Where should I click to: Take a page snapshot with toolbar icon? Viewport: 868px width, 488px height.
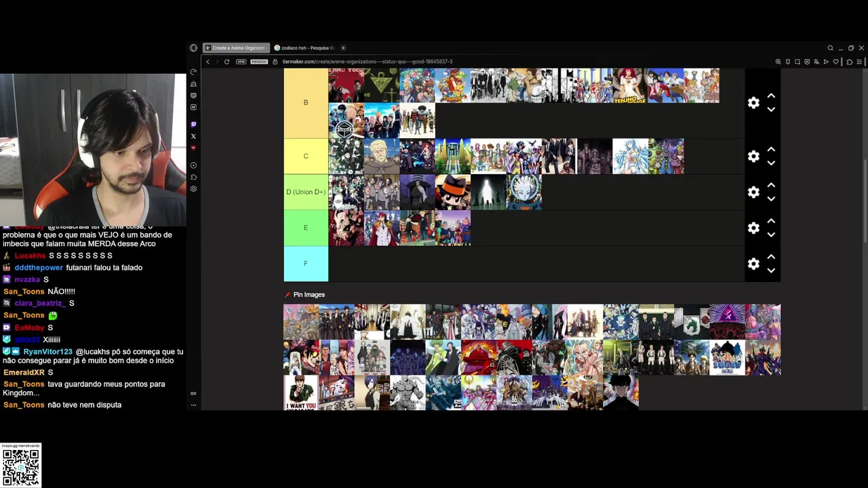coord(797,62)
